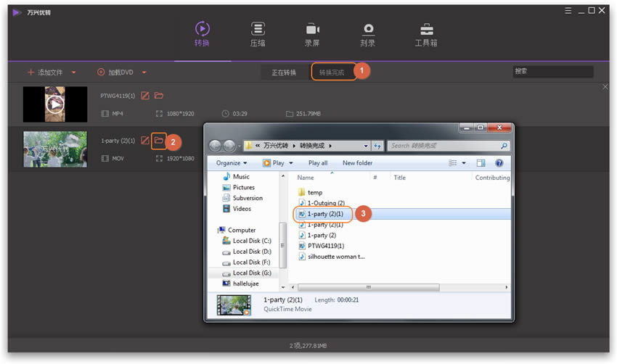This screenshot has width=617, height=364.
Task: Open the 录屏 (Screen Record) module icon
Action: point(312,29)
